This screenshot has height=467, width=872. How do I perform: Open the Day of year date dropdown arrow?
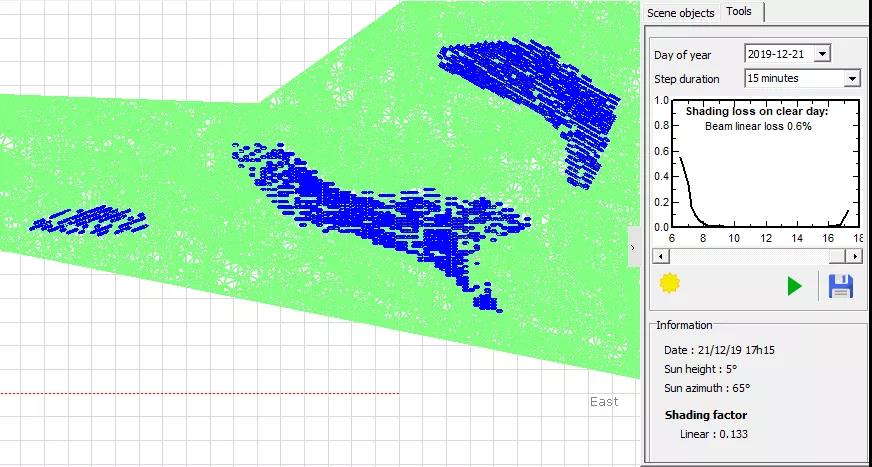[x=822, y=54]
